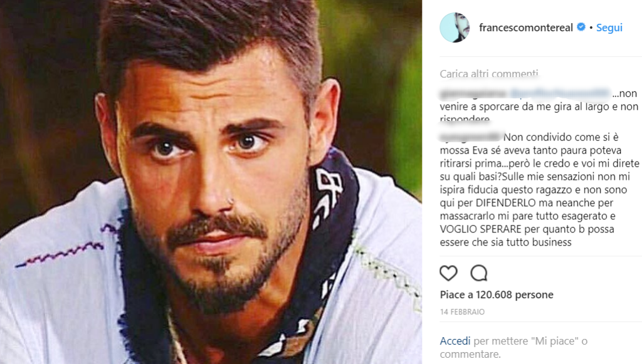Screen dimensions: 642x364
Task: Click the main post photo
Action: pos(211,182)
